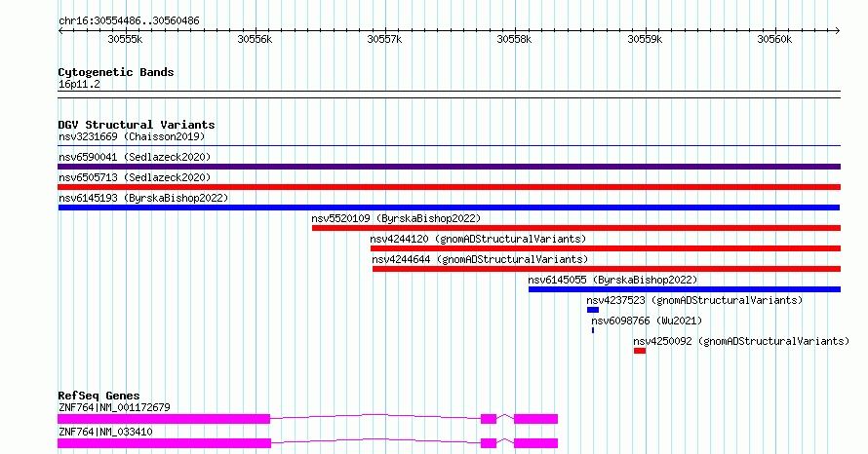Select the red nsv5520109 variant bar

coord(576,228)
